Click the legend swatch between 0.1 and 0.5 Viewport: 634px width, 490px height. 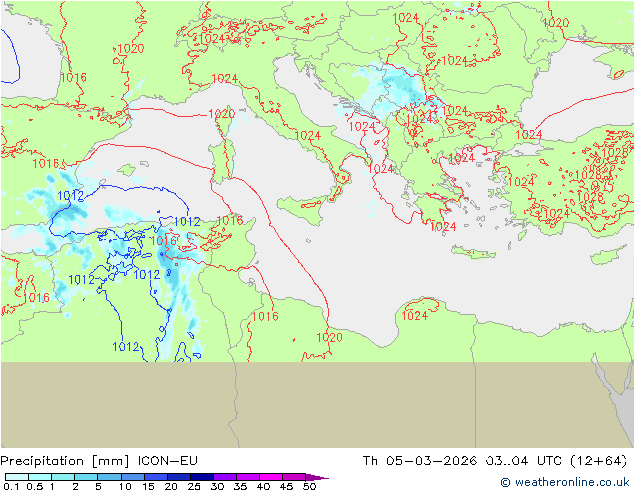coord(17,477)
